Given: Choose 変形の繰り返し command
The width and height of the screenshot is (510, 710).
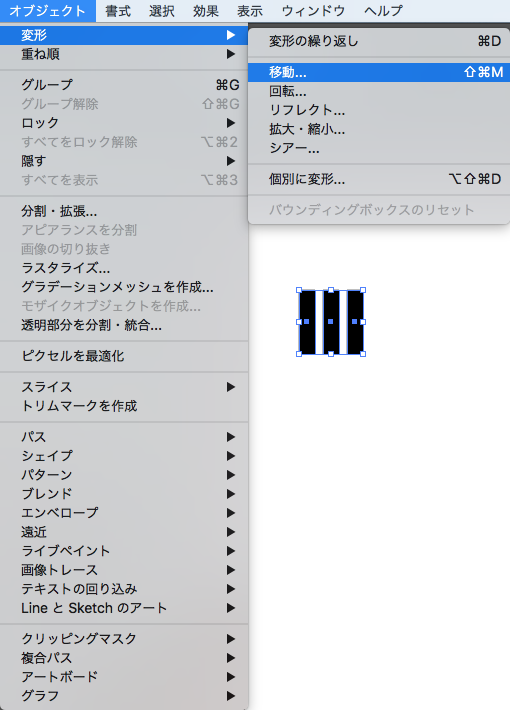Looking at the screenshot, I should pos(379,41).
